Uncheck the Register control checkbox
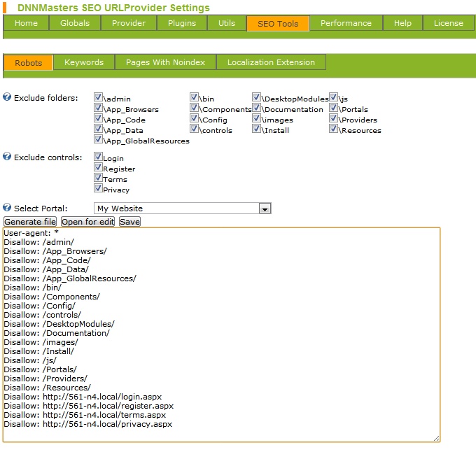The height and width of the screenshot is (452, 476). (x=98, y=167)
